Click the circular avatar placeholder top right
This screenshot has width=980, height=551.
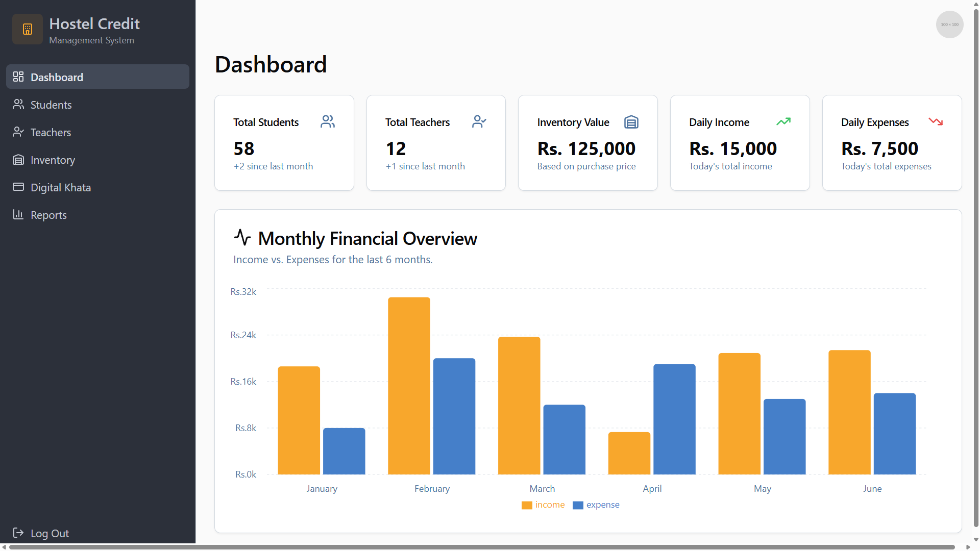coord(949,24)
